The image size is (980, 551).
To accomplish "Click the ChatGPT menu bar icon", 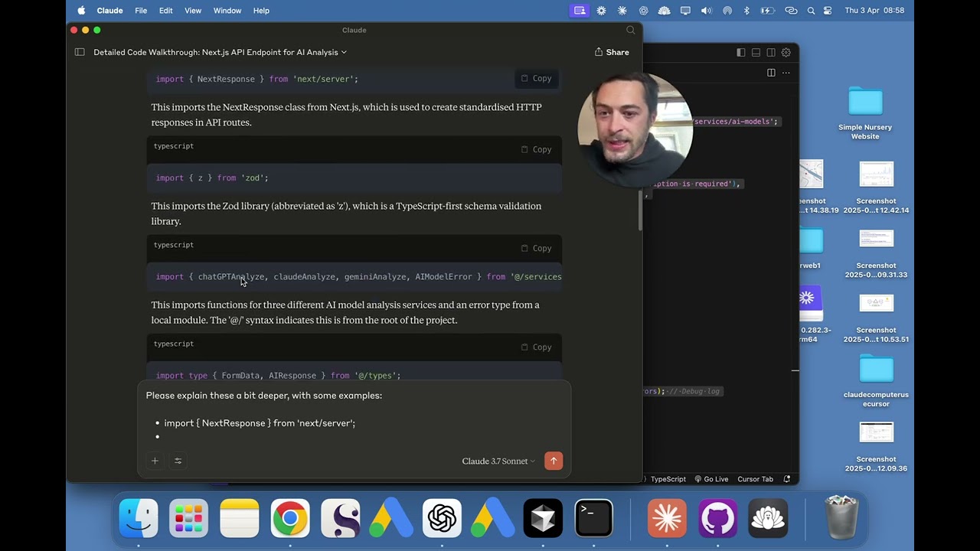I will 643,11.
